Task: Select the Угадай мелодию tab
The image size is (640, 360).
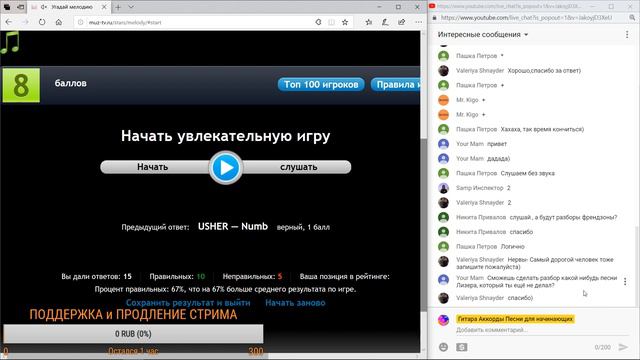Action: (x=69, y=7)
